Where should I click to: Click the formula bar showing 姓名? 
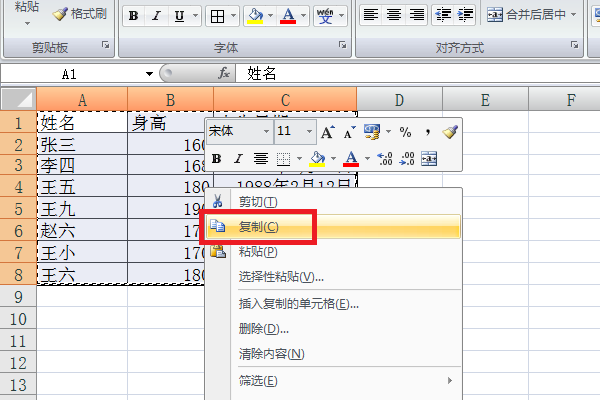point(418,73)
